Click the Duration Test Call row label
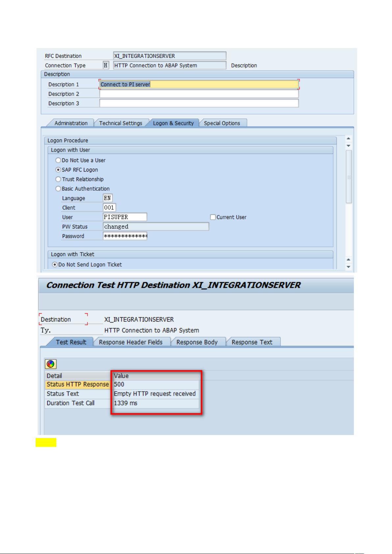This screenshot has width=392, height=554. click(x=78, y=403)
